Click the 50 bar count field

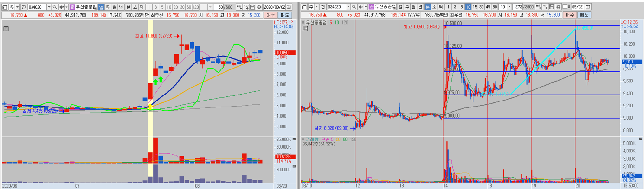coord(219,7)
